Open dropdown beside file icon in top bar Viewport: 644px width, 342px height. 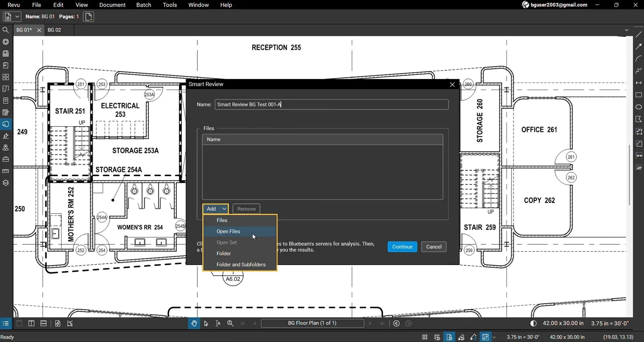[x=17, y=16]
